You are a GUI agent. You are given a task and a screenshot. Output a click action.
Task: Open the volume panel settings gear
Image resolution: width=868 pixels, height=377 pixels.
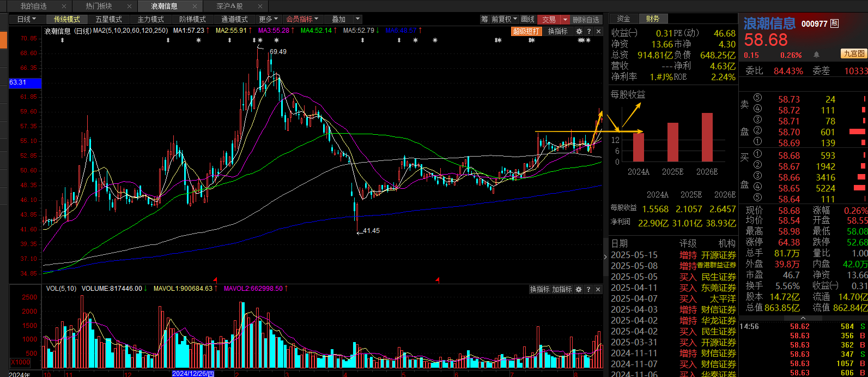pyautogui.click(x=579, y=289)
